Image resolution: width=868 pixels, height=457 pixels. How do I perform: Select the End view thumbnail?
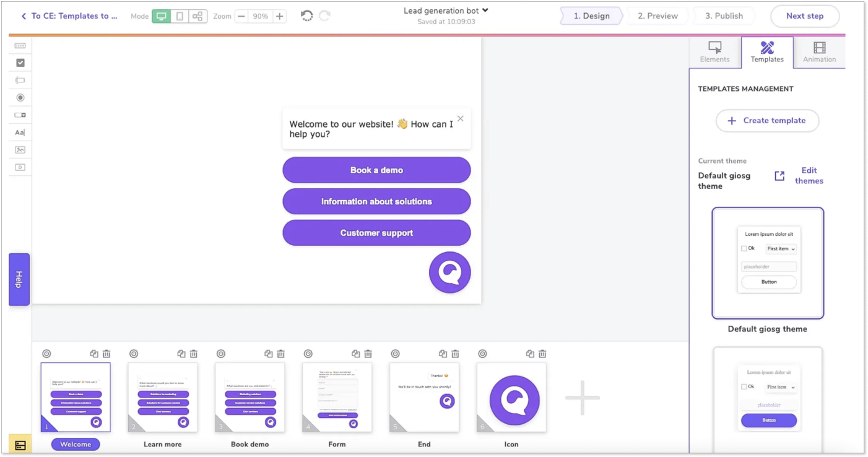pyautogui.click(x=424, y=397)
